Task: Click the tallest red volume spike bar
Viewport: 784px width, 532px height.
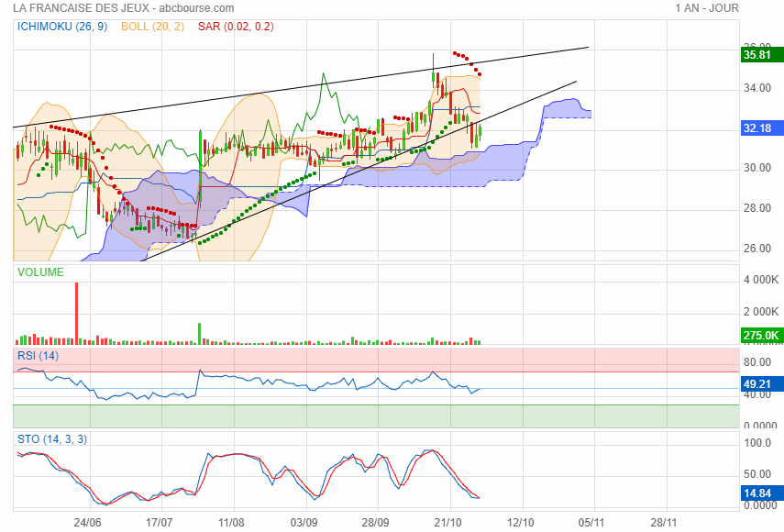Action: point(76,314)
